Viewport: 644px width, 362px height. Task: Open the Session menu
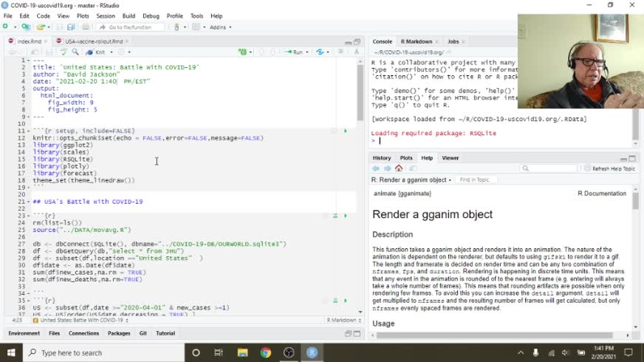(x=106, y=16)
